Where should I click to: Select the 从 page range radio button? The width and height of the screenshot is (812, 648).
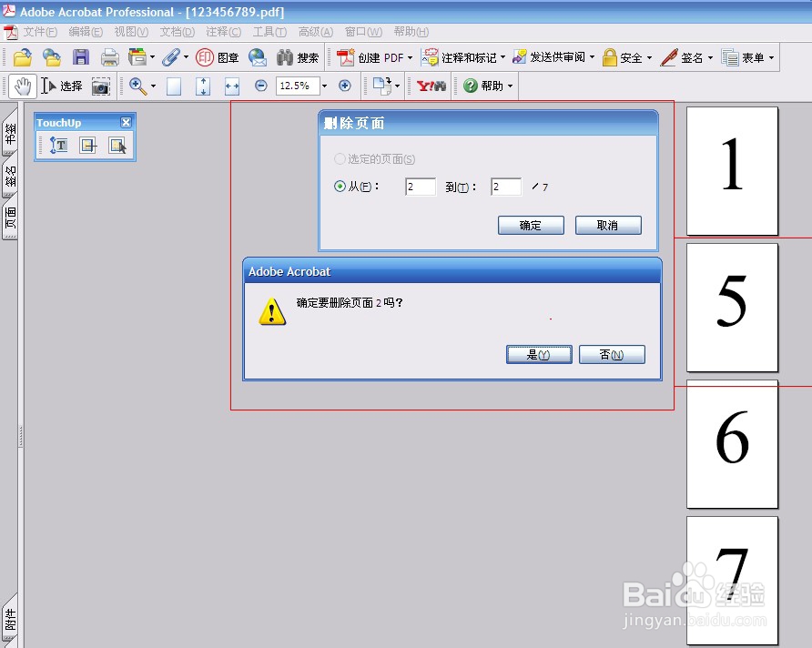coord(340,187)
